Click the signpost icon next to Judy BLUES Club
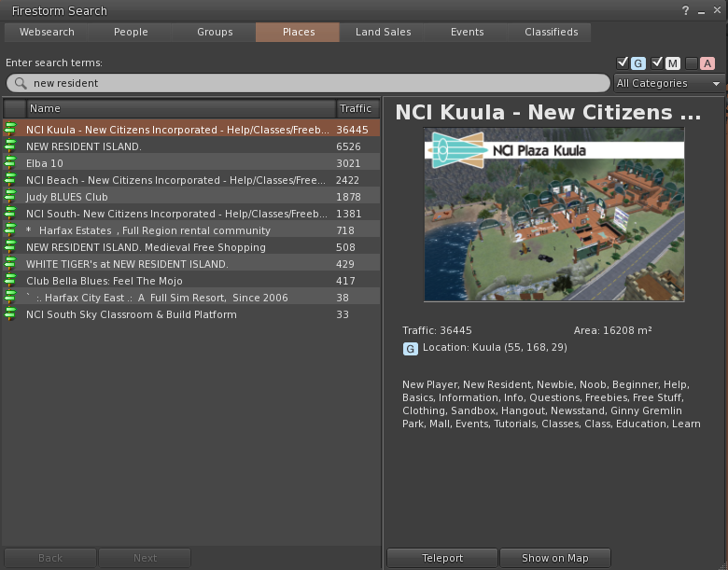The width and height of the screenshot is (728, 570). [10, 197]
